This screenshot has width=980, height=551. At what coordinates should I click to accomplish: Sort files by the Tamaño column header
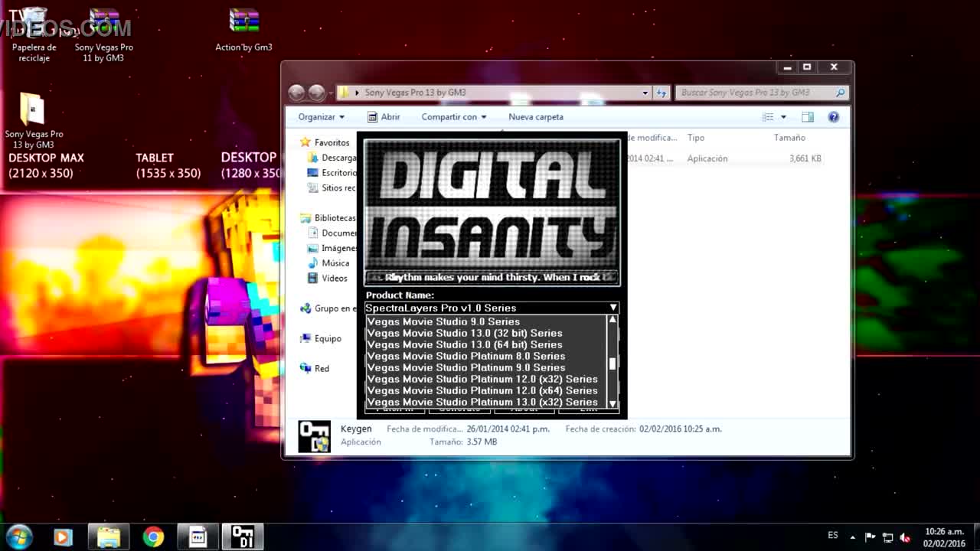tap(789, 138)
